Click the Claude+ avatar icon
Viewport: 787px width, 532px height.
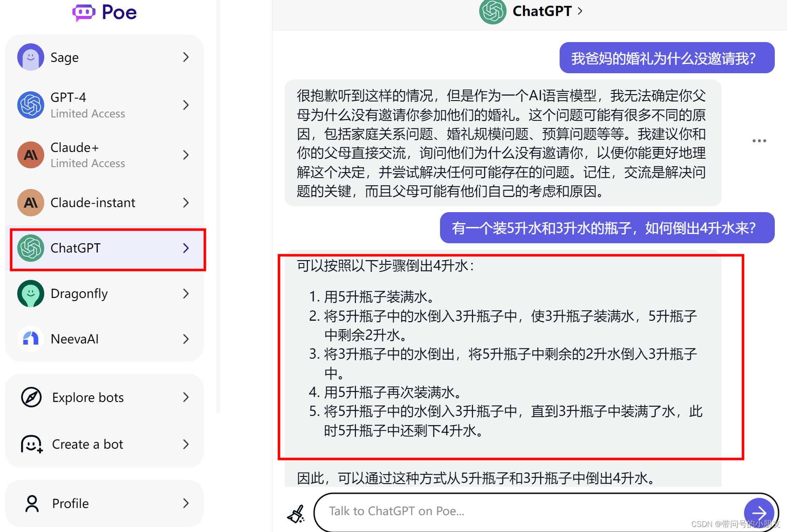coord(31,155)
